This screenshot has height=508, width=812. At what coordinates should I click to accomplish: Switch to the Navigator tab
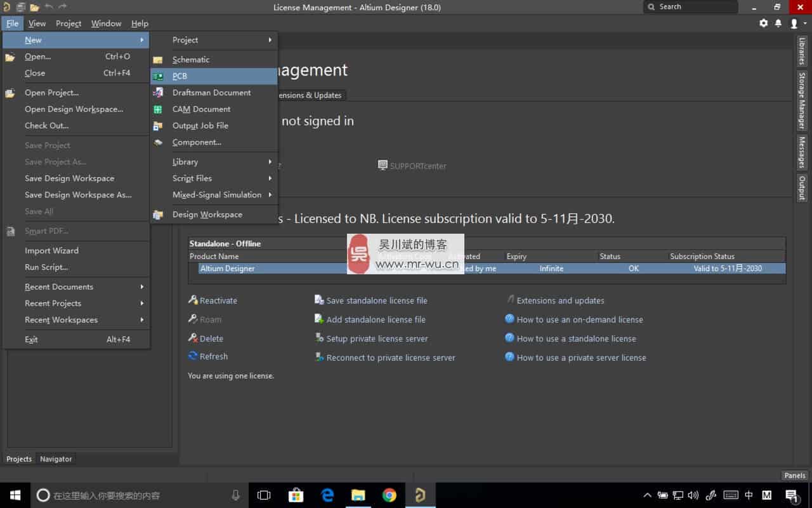point(56,459)
